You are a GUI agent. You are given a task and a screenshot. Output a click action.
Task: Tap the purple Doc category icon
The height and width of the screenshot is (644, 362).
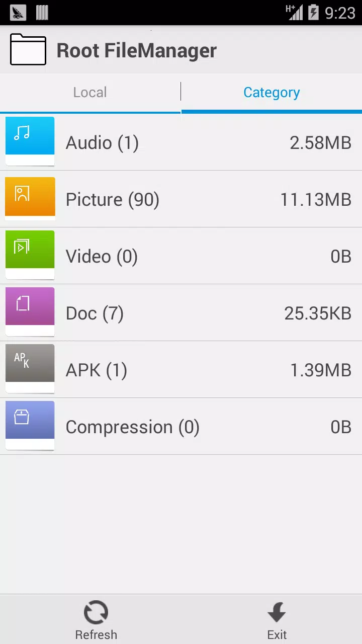[x=30, y=312]
